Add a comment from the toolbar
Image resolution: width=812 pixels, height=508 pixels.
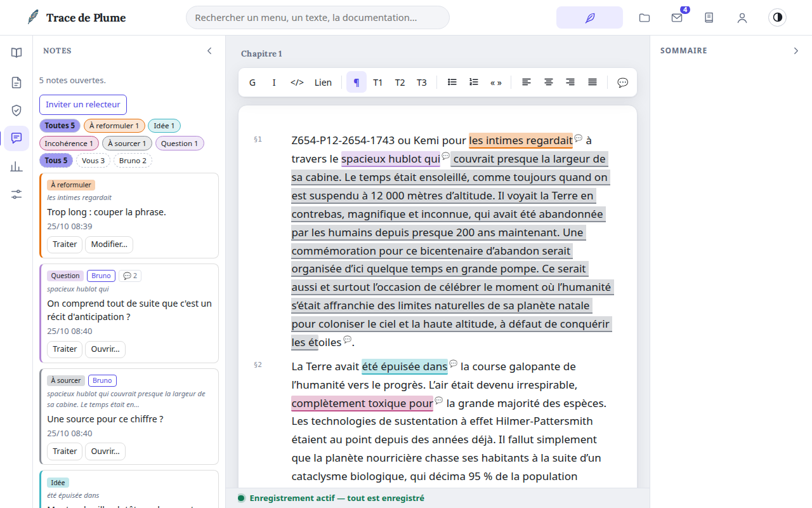pyautogui.click(x=623, y=82)
